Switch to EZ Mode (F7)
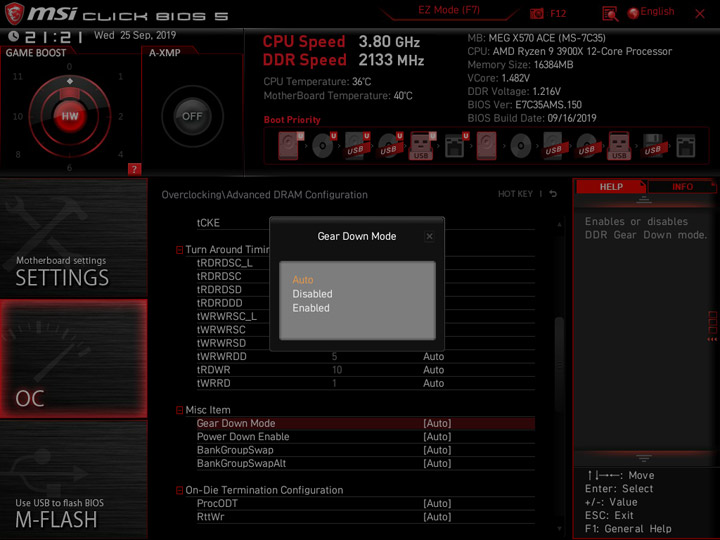Screen dimensions: 720x540 click(x=449, y=10)
